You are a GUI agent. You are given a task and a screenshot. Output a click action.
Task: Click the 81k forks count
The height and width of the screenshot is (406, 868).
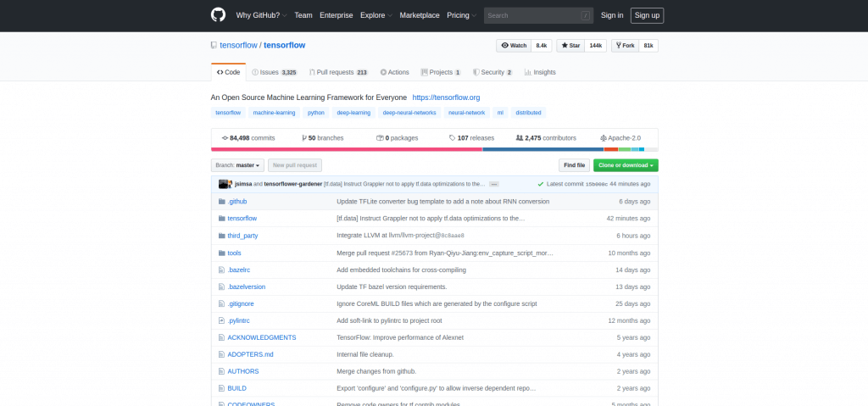click(x=648, y=46)
